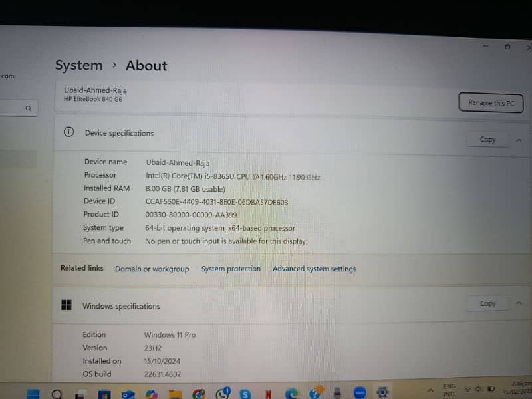Copy the Device specifications
The width and height of the screenshot is (532, 399).
tap(487, 139)
